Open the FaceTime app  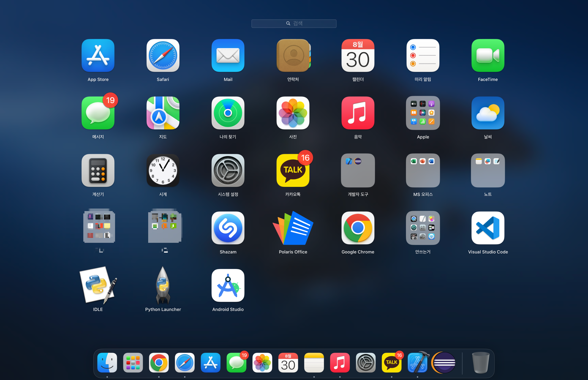pyautogui.click(x=488, y=55)
